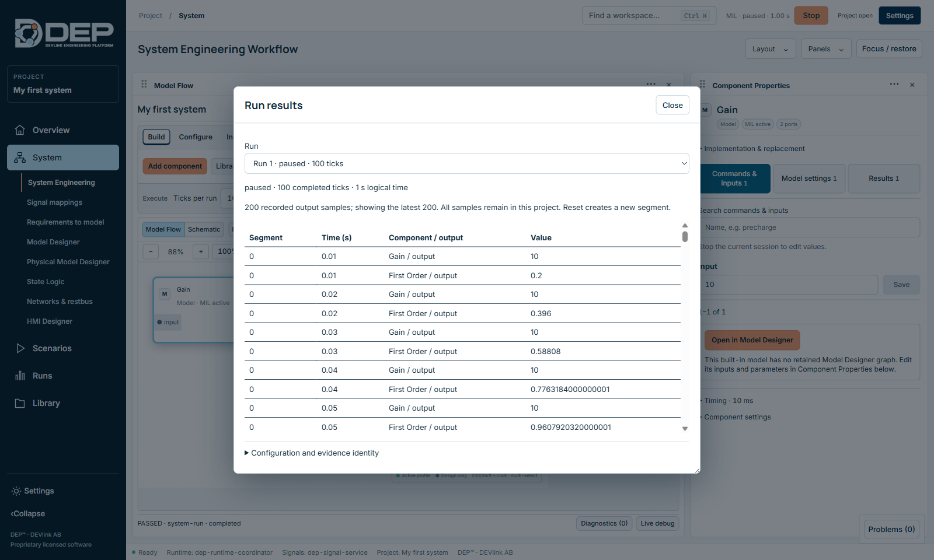
Task: Close the Run results dialog
Action: [672, 105]
